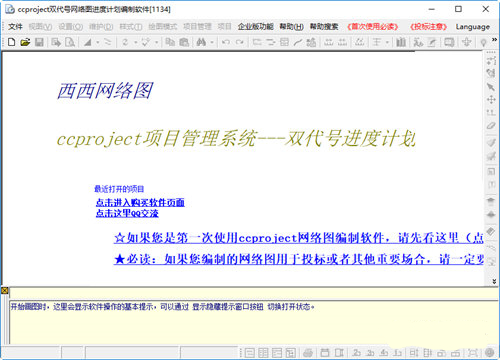Open the ☆ first-time user guidance link
Image resolution: width=500 pixels, height=360 pixels.
[x=299, y=238]
